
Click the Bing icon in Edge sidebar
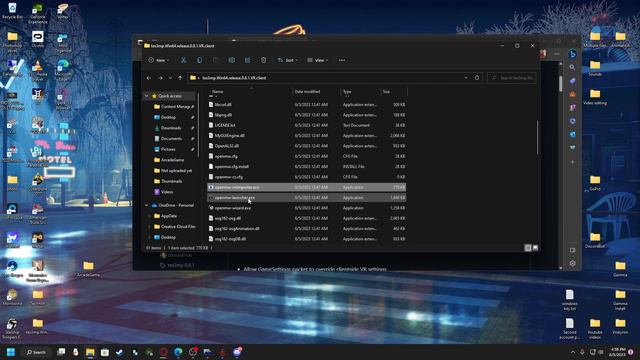572,54
